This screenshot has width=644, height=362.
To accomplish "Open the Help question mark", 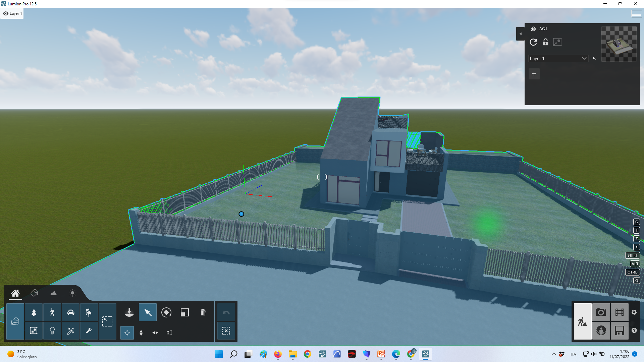I will click(634, 330).
